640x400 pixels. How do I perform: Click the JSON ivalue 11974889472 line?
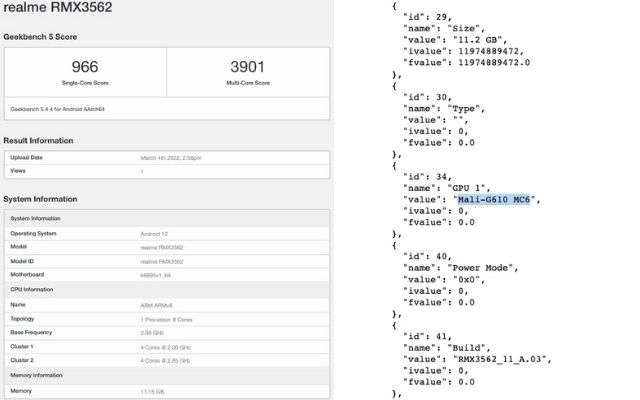[x=463, y=51]
